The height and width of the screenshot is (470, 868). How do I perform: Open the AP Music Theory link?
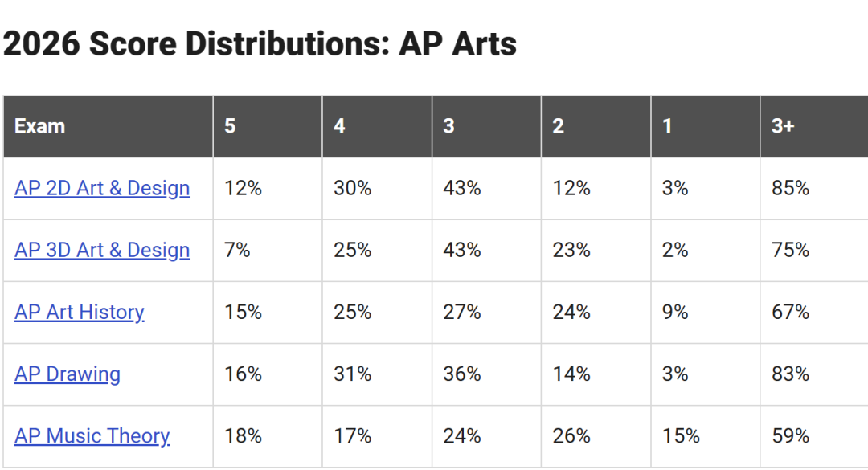point(92,436)
